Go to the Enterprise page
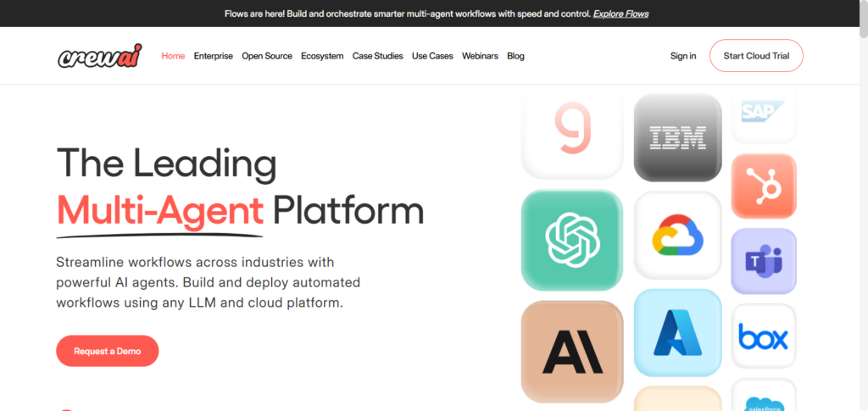Screen dimensions: 868x411 pos(213,56)
